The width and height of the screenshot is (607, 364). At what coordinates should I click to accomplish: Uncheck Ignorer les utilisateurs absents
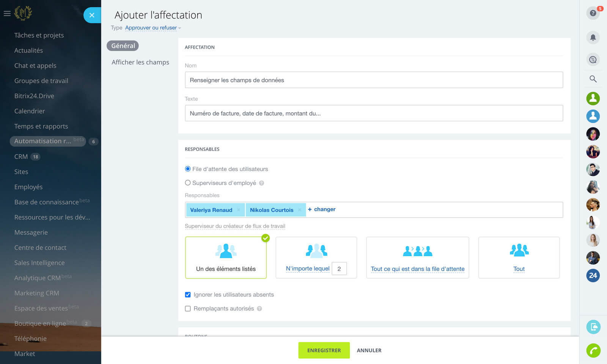tap(188, 295)
